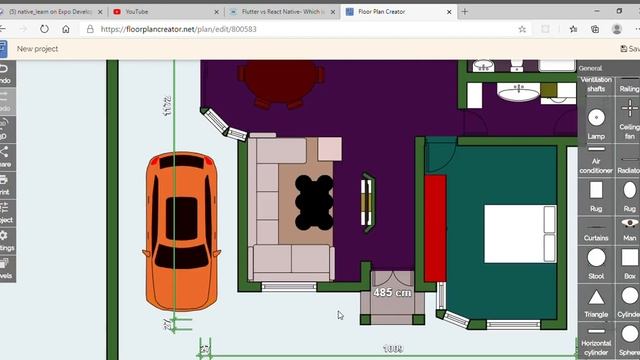640x360 pixels.
Task: Select the oval Rug object
Action: 629,196
